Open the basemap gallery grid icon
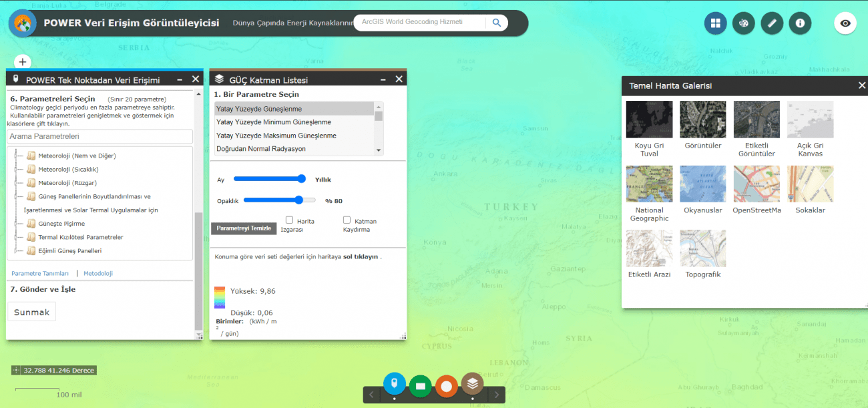The width and height of the screenshot is (868, 408). pos(716,23)
